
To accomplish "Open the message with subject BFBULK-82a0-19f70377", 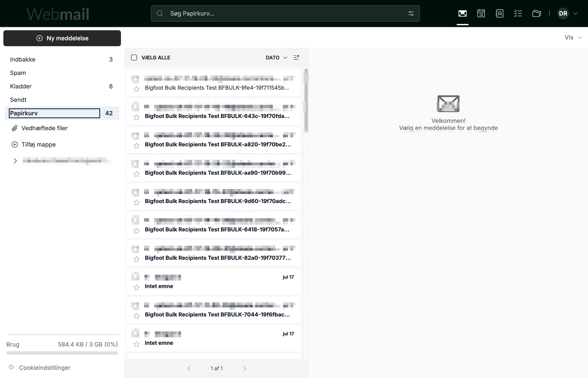I will (x=214, y=253).
